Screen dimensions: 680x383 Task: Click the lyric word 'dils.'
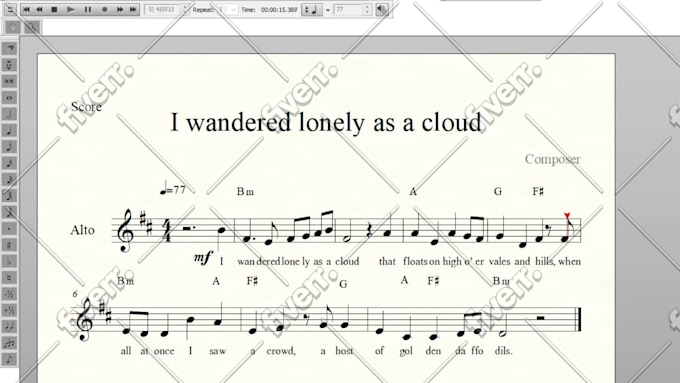coord(503,350)
